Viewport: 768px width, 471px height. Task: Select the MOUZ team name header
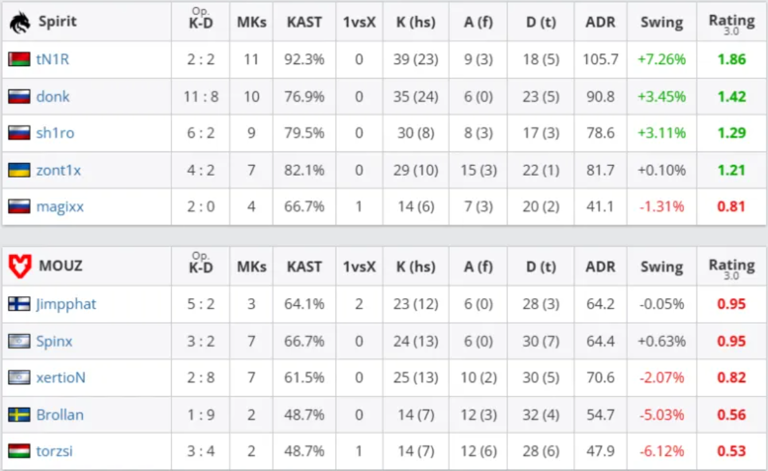(x=61, y=266)
